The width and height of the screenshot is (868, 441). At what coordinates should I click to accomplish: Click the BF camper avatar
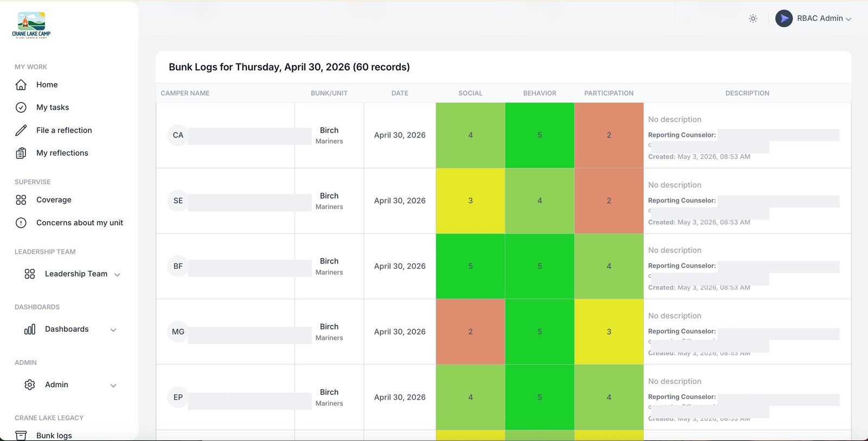[178, 266]
